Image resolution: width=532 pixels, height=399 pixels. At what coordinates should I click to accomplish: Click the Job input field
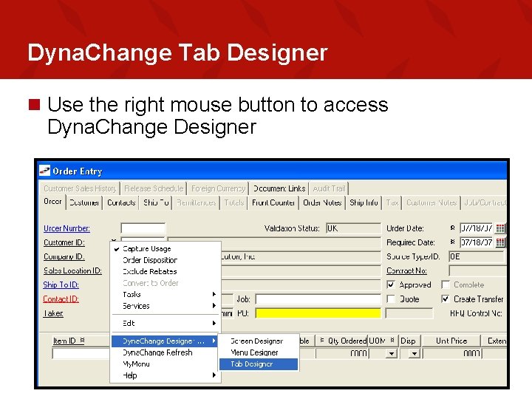pos(318,299)
